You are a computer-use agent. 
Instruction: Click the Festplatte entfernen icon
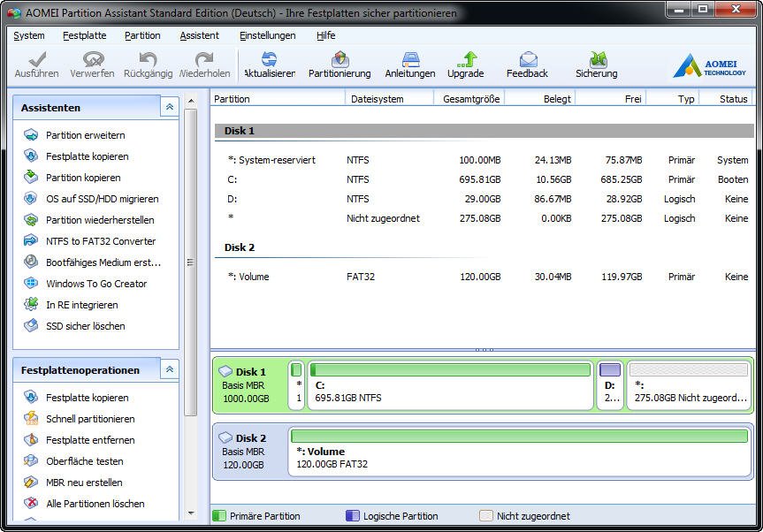[31, 439]
